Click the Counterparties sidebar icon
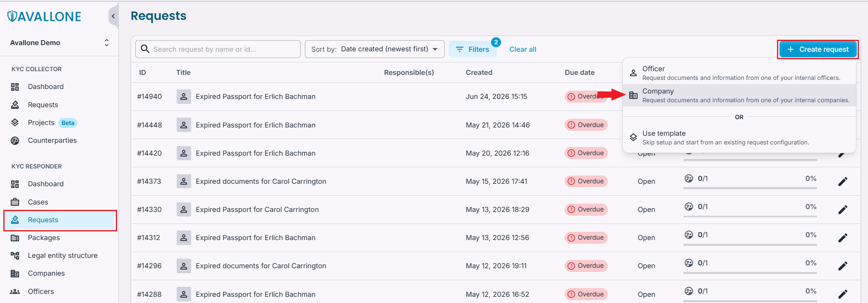This screenshot has width=868, height=303. pyautogui.click(x=15, y=140)
